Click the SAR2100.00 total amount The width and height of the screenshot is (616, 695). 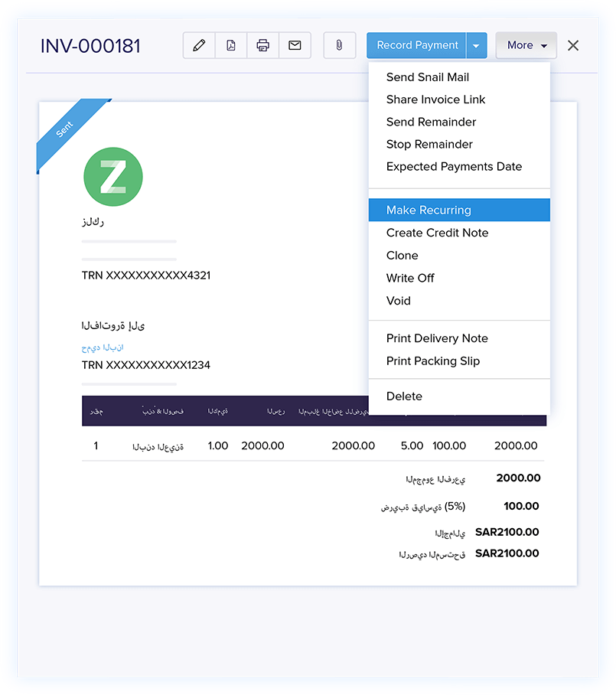click(x=507, y=532)
